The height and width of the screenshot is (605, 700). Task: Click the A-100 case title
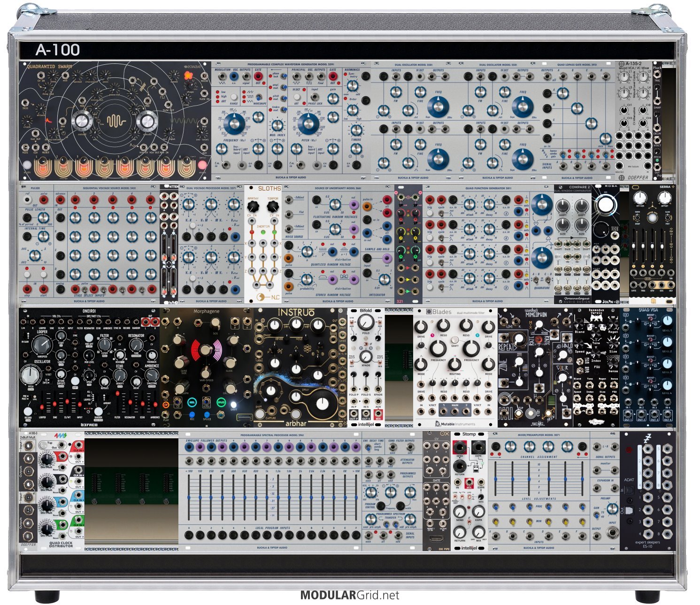[58, 50]
